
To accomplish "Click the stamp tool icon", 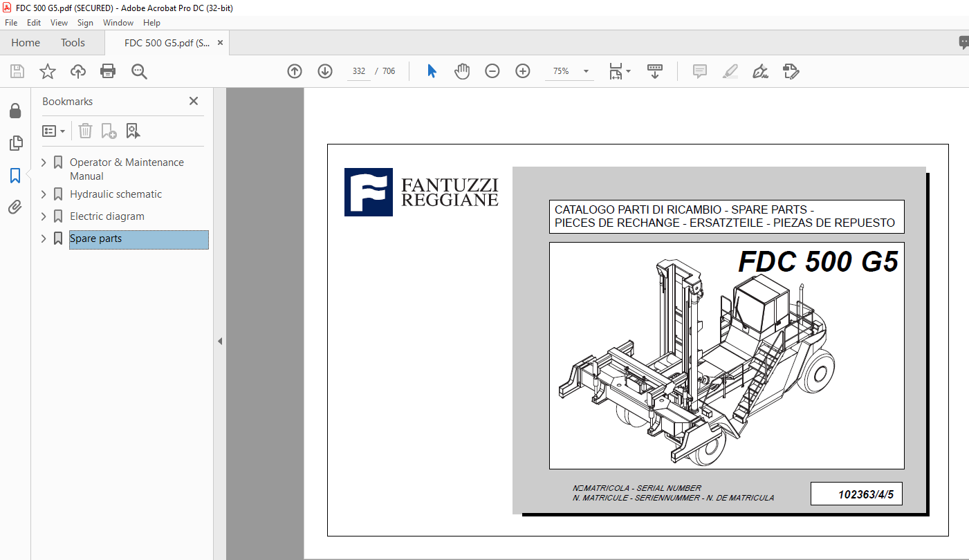I will click(x=791, y=71).
